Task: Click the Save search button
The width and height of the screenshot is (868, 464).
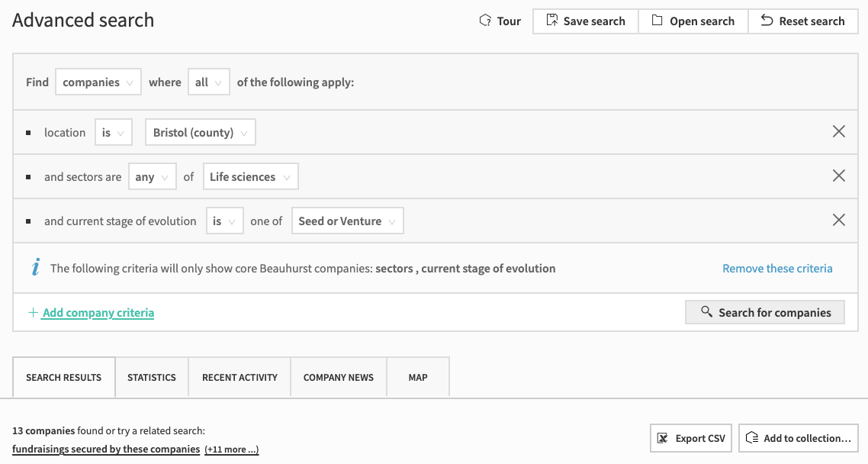Action: [x=585, y=21]
